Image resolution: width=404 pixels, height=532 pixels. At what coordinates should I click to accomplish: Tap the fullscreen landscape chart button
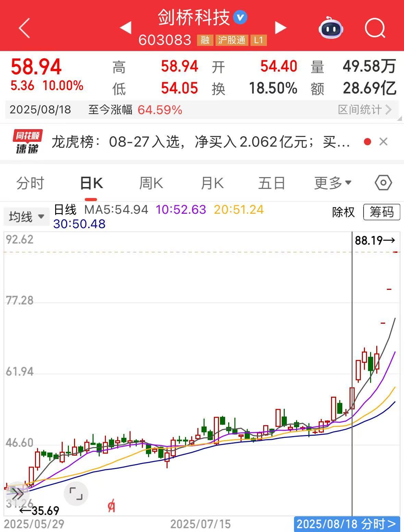tap(76, 494)
